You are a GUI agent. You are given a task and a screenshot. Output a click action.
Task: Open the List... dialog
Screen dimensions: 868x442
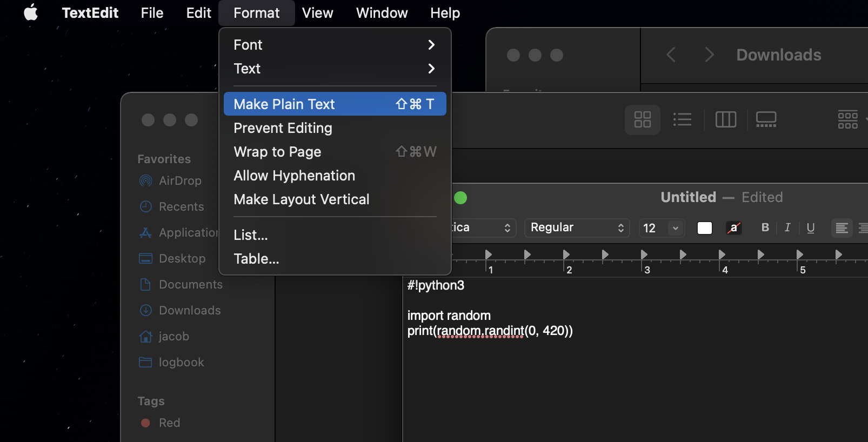(335, 235)
